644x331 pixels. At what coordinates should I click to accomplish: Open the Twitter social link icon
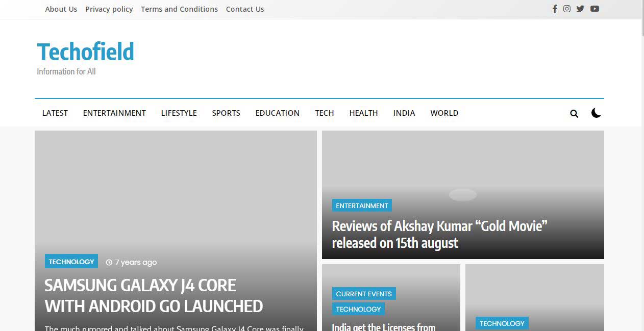[x=580, y=9]
